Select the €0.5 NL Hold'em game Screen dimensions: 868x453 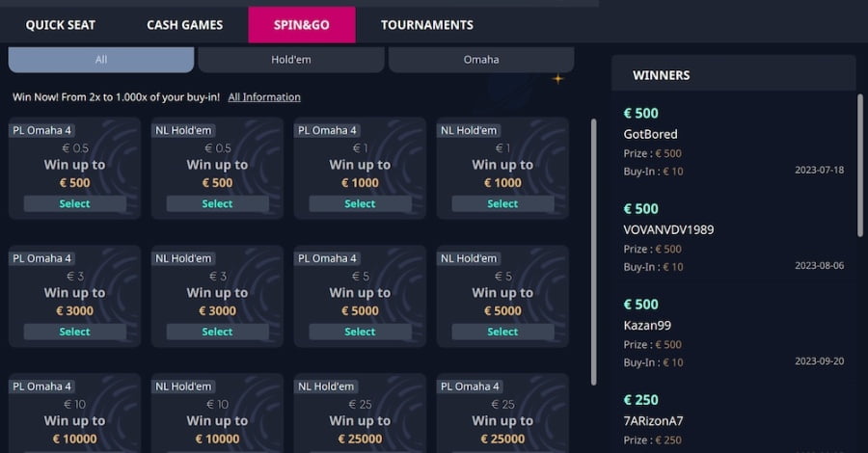pyautogui.click(x=217, y=203)
